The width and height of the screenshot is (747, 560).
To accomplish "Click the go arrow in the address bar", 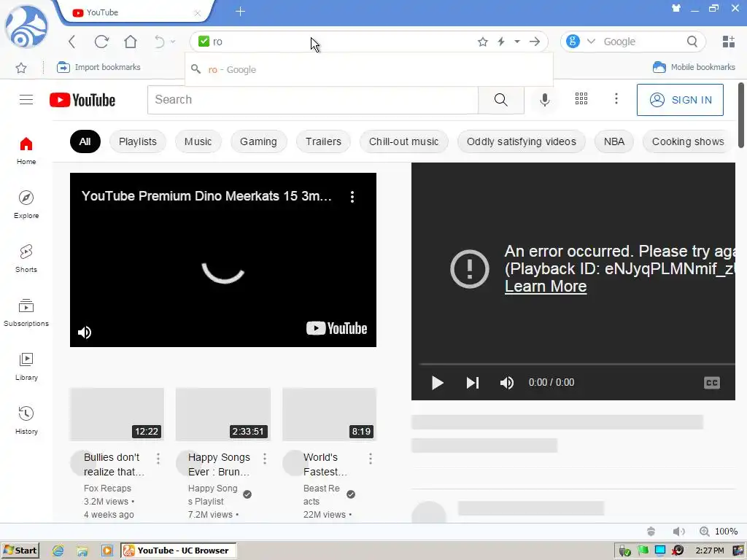I will [535, 42].
